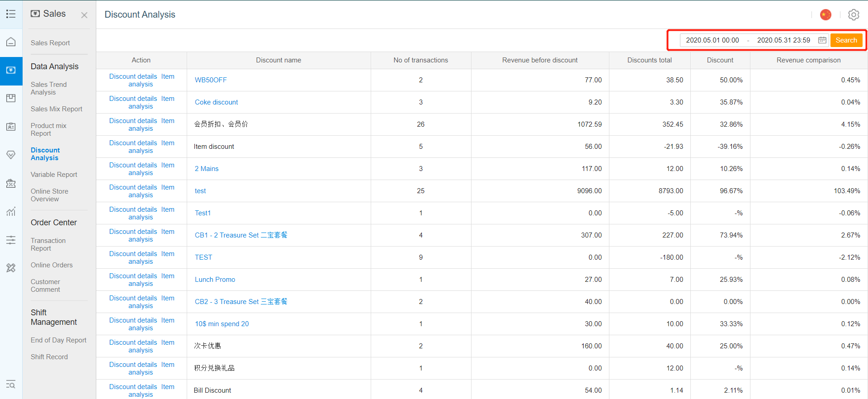
Task: Open the 2 Mains discount link
Action: 207,169
